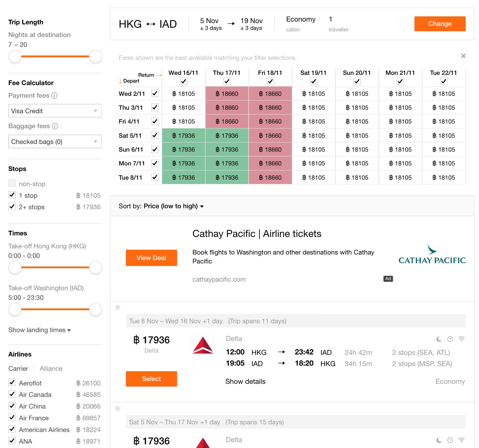
Task: Click the Baggage fees info icon
Action: coord(55,126)
